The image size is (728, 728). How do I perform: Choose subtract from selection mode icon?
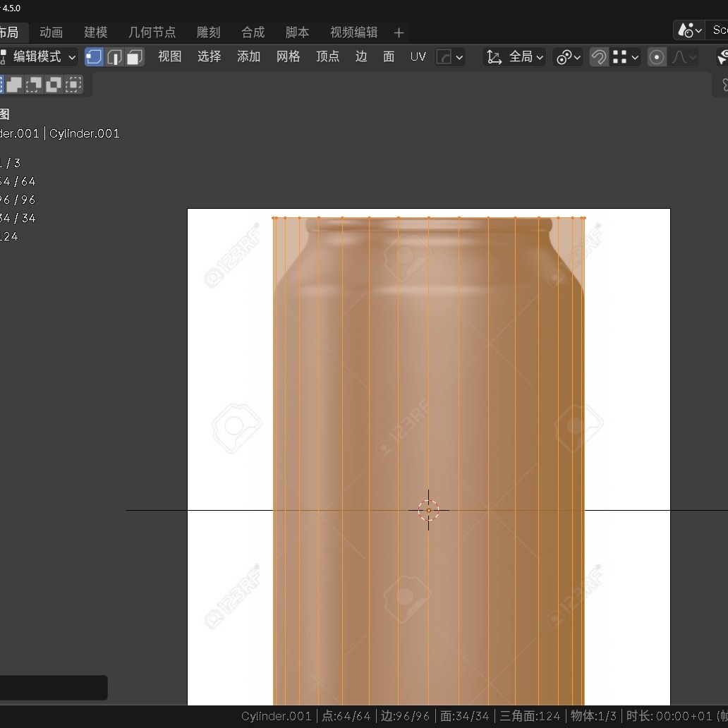33,85
